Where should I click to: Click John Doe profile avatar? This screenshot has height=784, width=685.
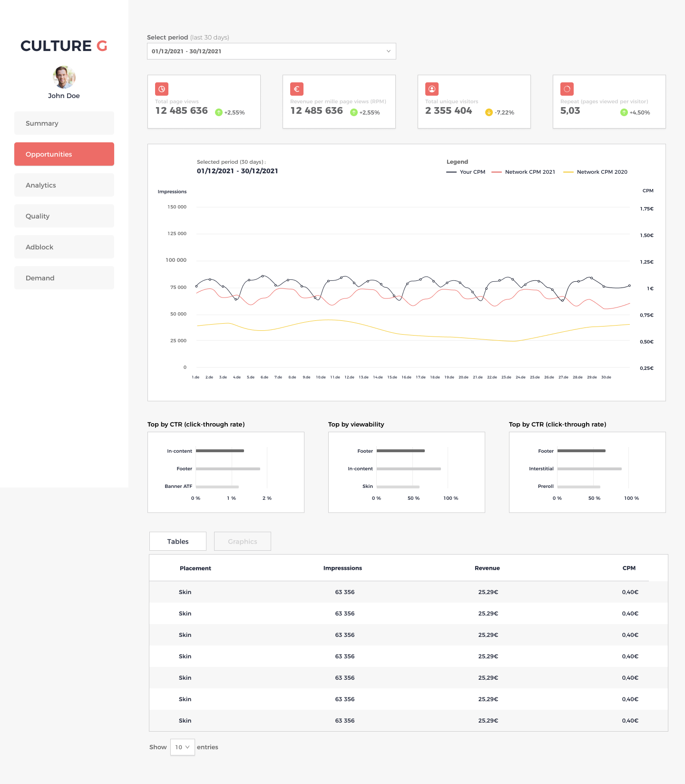click(64, 77)
